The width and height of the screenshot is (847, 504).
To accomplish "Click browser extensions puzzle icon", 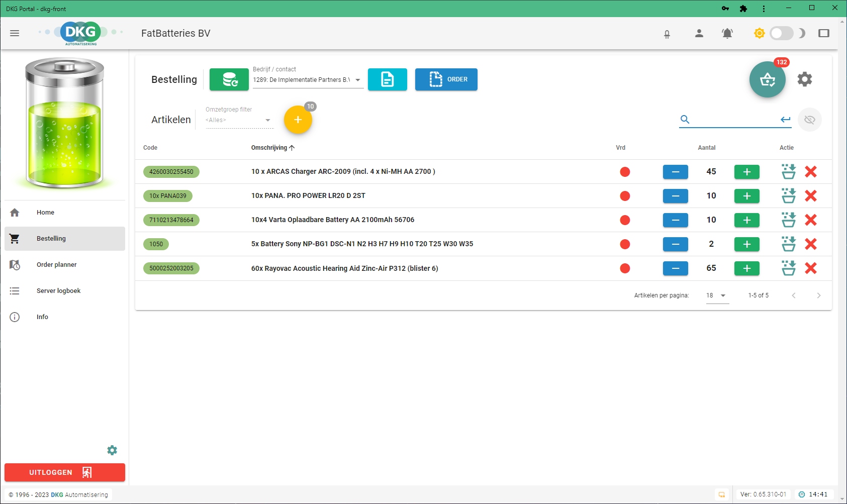I will click(743, 9).
